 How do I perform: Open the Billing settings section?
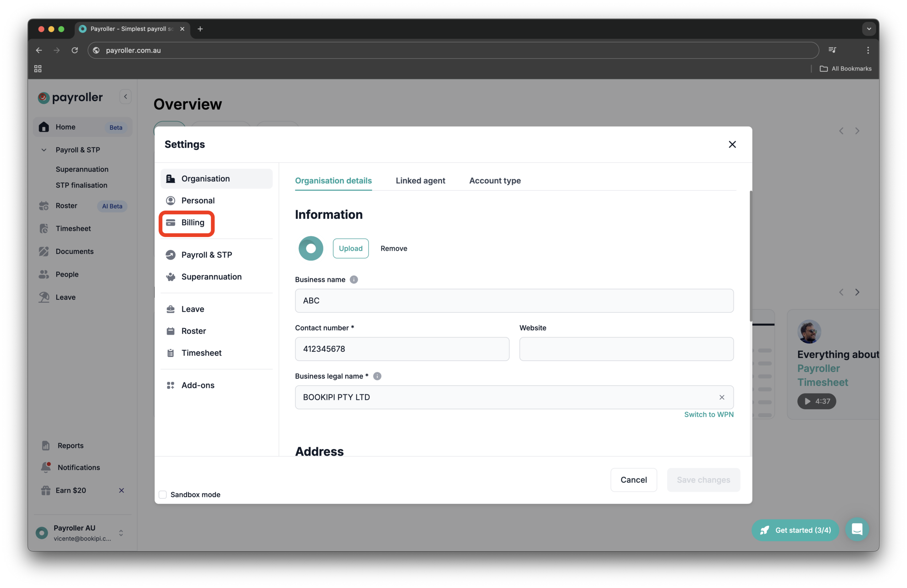coord(192,222)
